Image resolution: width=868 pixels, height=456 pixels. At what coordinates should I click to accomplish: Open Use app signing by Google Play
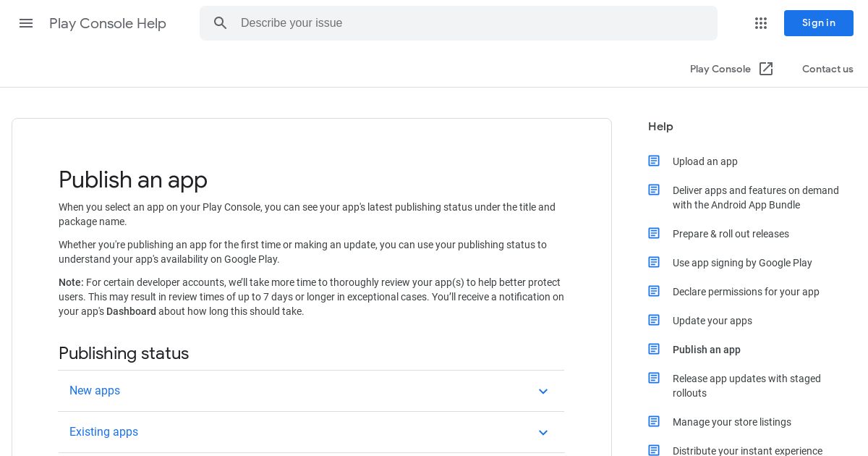pyautogui.click(x=742, y=263)
